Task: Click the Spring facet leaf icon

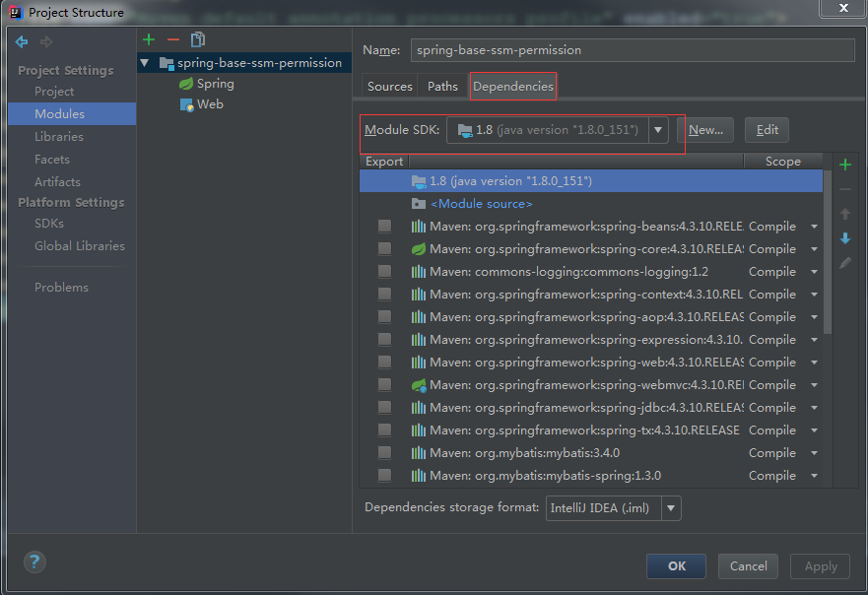Action: click(x=186, y=84)
